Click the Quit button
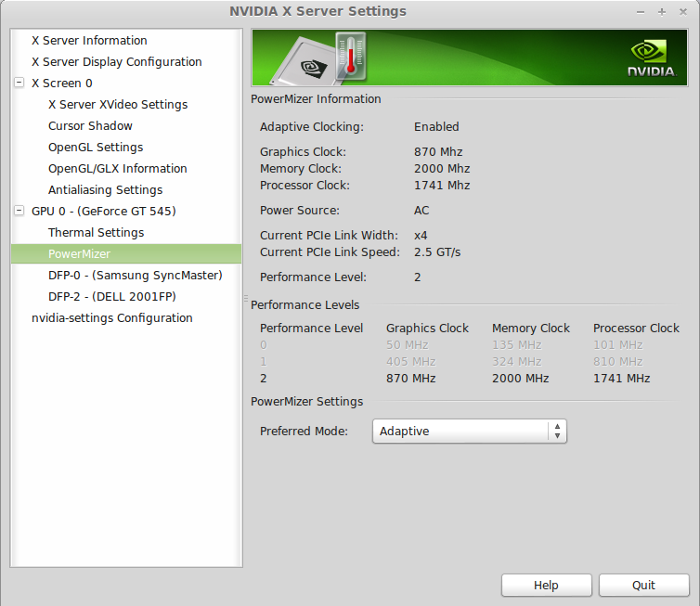Viewport: 700px width, 606px height. point(643,585)
